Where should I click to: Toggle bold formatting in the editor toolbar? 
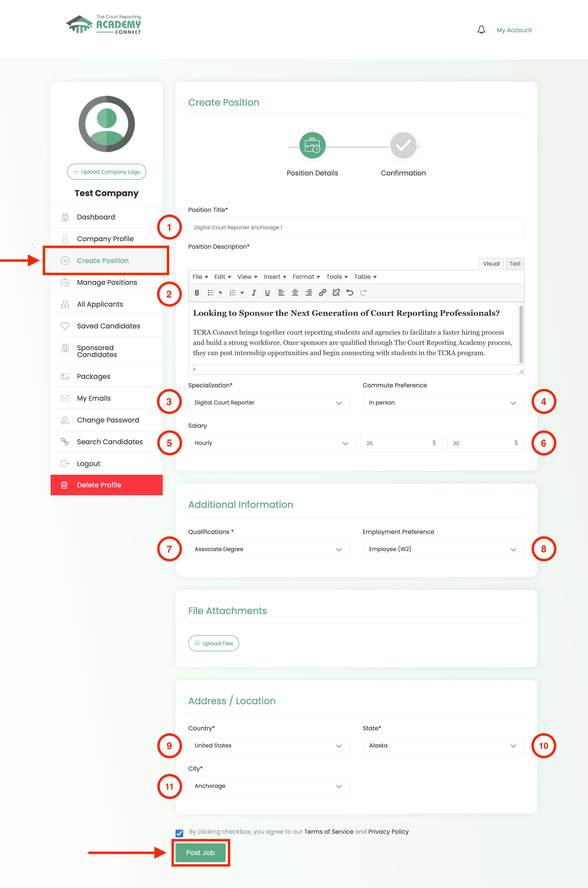point(197,293)
